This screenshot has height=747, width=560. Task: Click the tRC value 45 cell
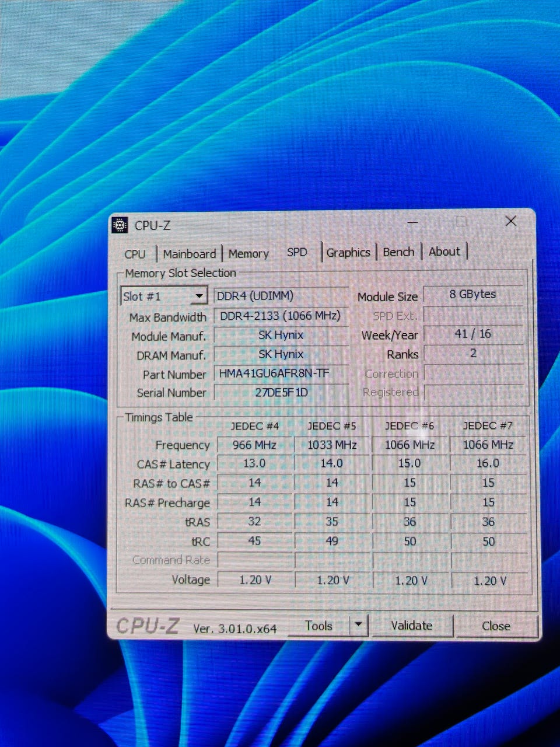coord(255,541)
